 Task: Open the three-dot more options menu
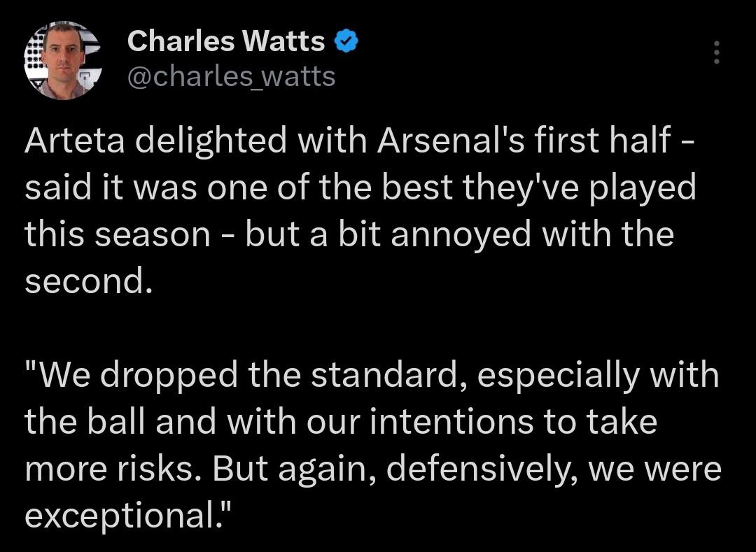tap(715, 52)
